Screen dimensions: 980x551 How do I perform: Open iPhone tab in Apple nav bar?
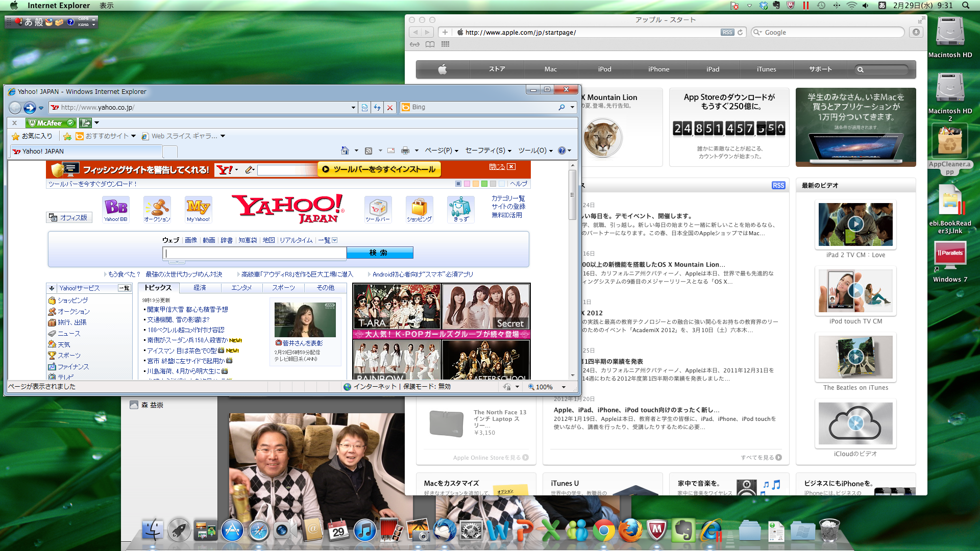click(658, 69)
